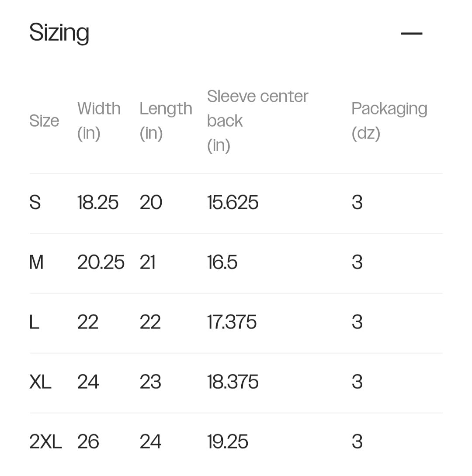
Task: Choose the 2XL size row label
Action: pos(45,442)
